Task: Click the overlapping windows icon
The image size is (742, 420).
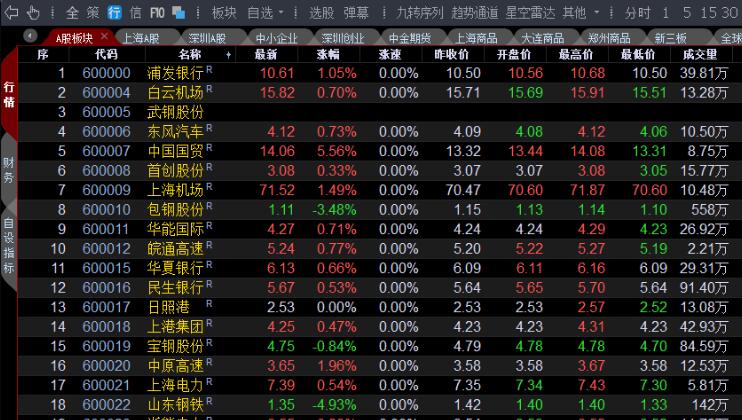Action: point(178,12)
